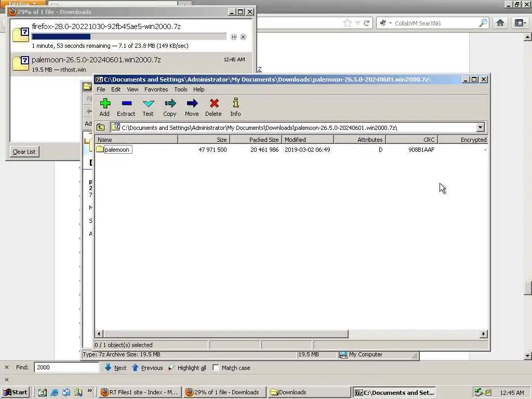Sort by the Encrypted column header

463,139
